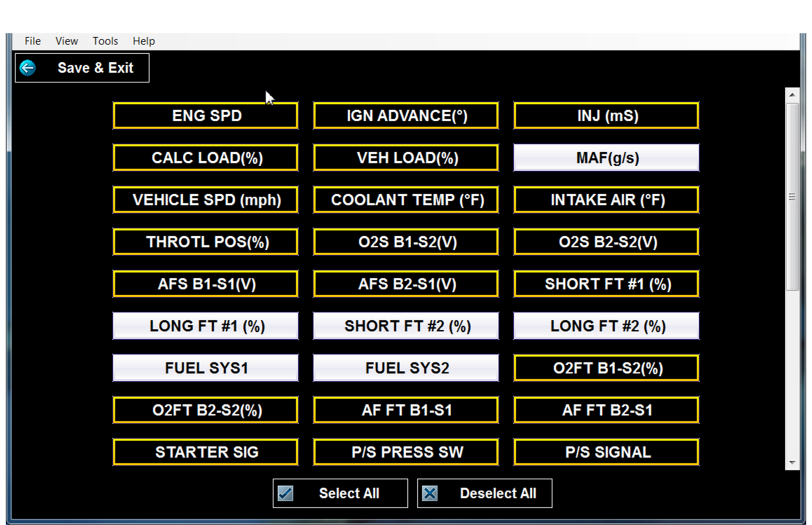Viewport: 812px width, 525px height.
Task: Toggle the ENG SPD parameter
Action: tap(206, 116)
